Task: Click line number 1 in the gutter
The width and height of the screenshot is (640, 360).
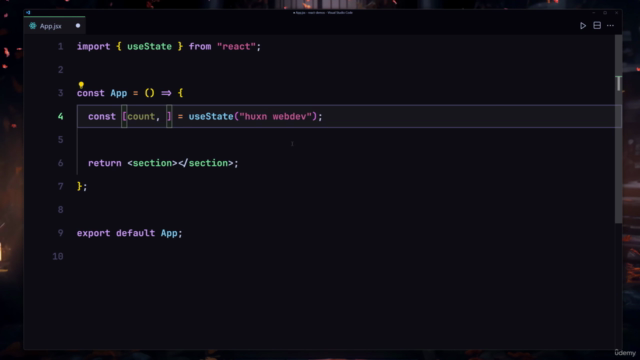Action: (60, 47)
